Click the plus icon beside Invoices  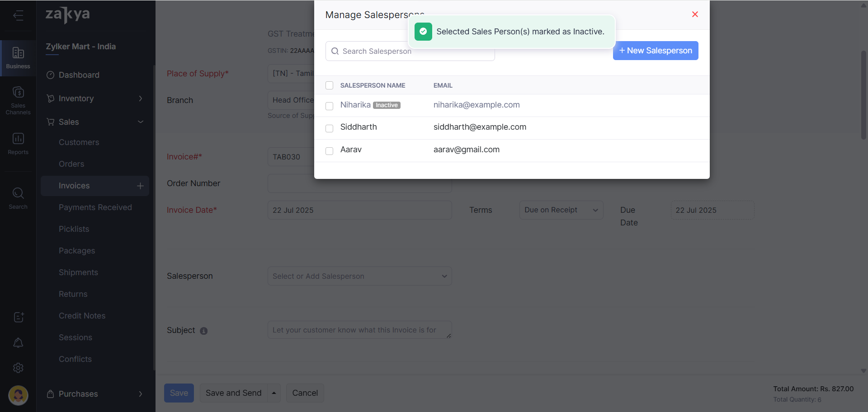[140, 186]
